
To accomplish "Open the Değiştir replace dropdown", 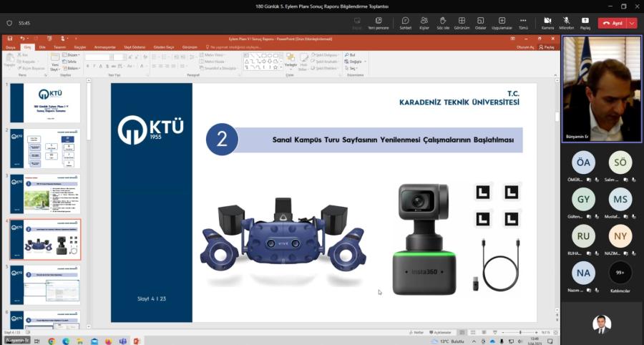I will 355,62.
